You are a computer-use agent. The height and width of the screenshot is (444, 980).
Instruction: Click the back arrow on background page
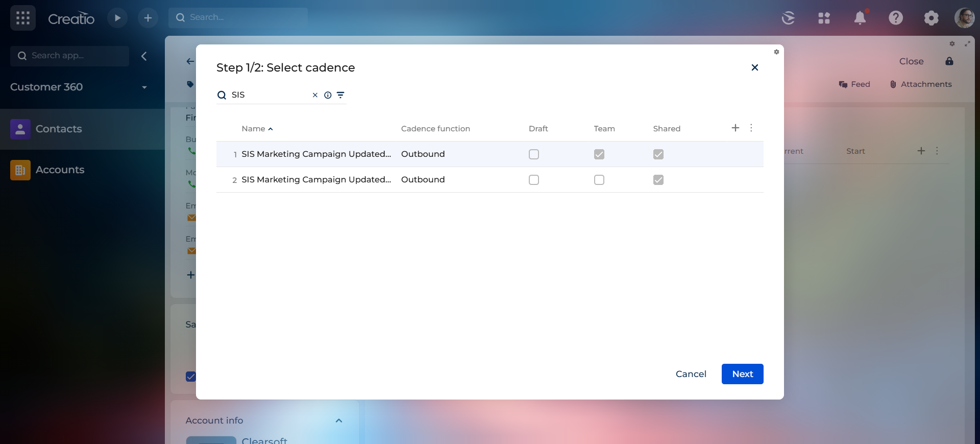pyautogui.click(x=190, y=61)
